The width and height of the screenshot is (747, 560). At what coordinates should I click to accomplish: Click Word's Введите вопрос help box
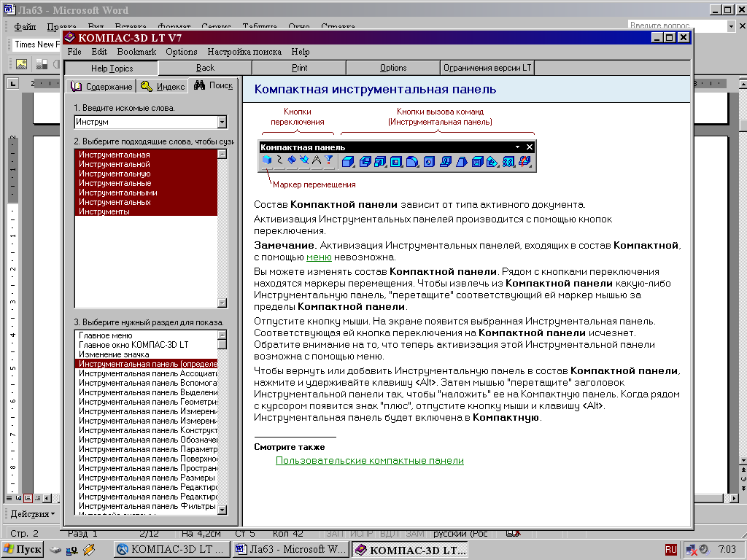point(678,26)
